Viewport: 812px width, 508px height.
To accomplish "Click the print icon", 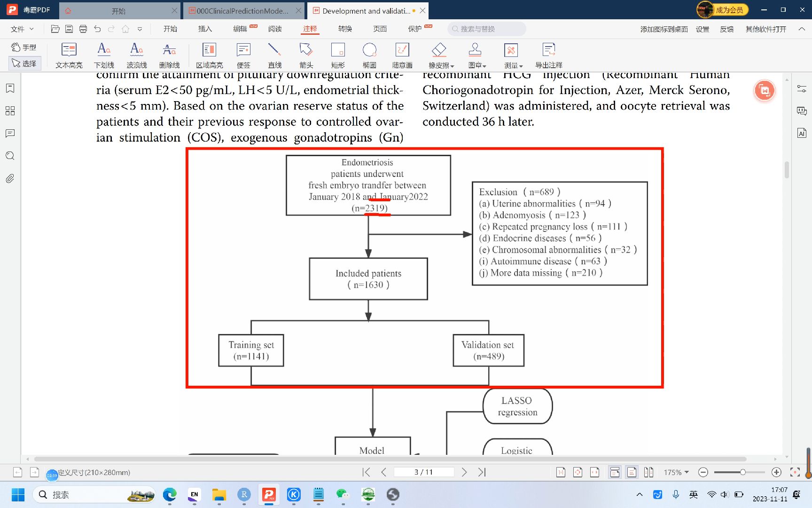I will tap(83, 29).
